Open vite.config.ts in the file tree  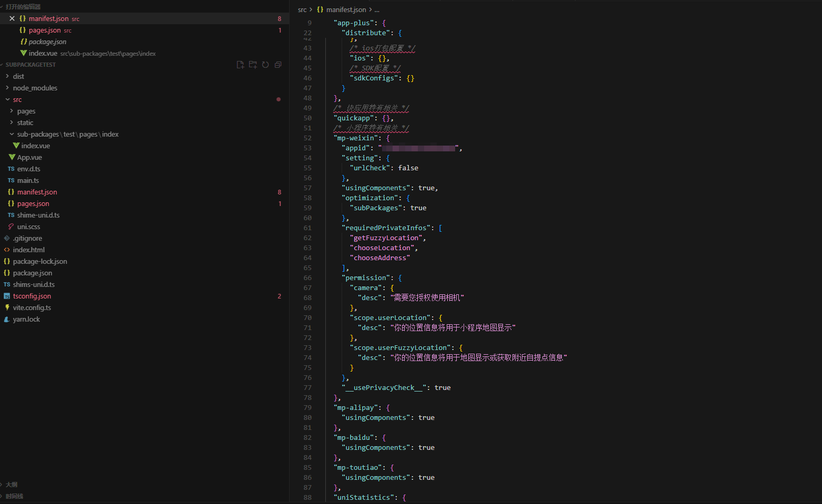coord(32,307)
